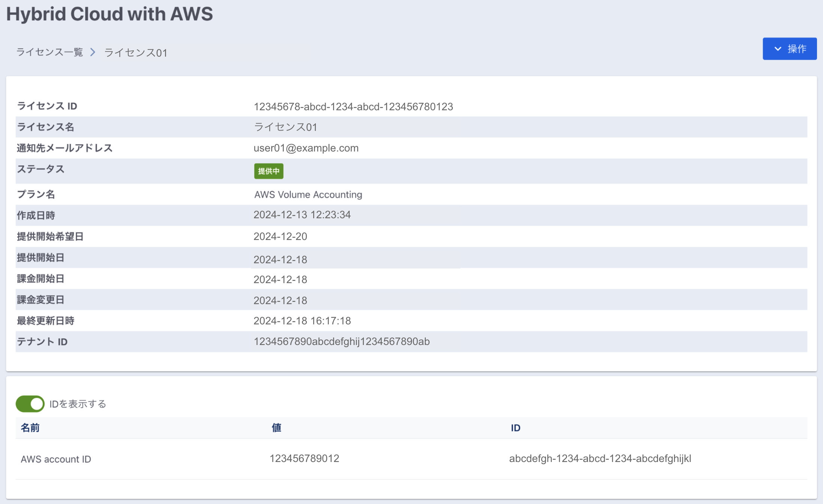Click the ステータス field label

pyautogui.click(x=41, y=169)
